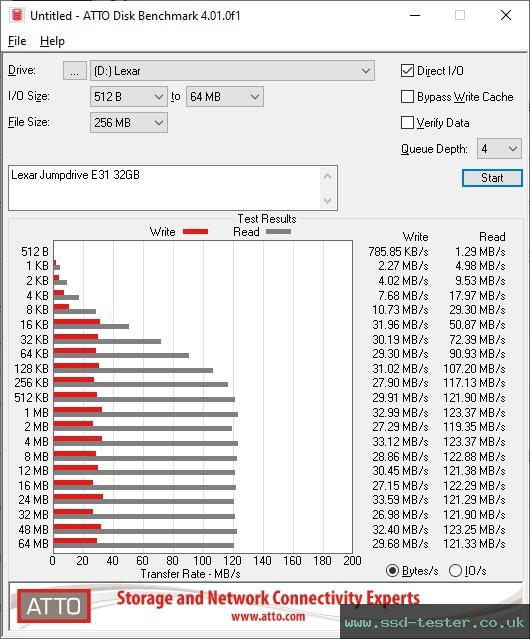Open the Queue Depth dropdown
Viewport: 530px width, 639px height.
point(499,149)
